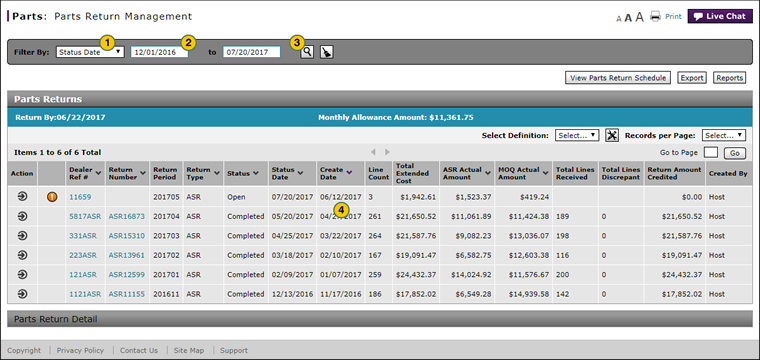The height and width of the screenshot is (360, 760).
Task: Open Site Map footer link
Action: [x=189, y=350]
